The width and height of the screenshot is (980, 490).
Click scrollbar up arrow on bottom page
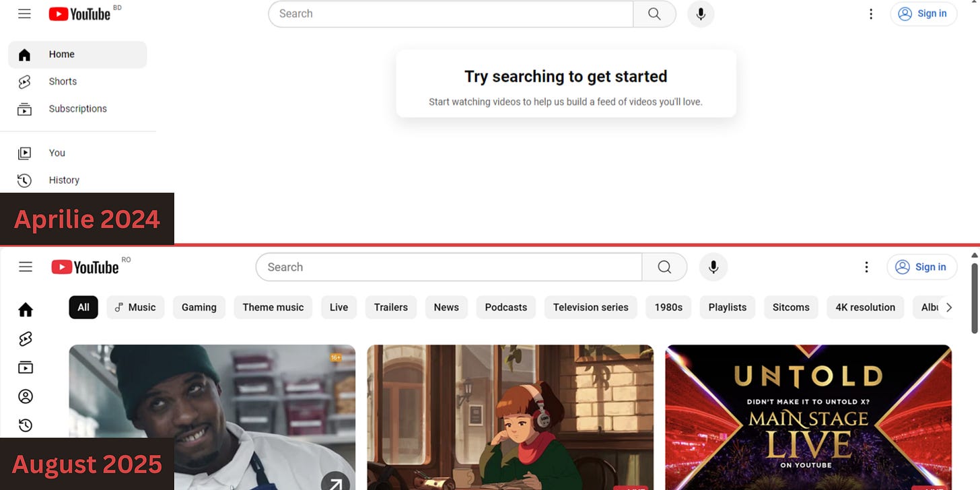pyautogui.click(x=975, y=256)
